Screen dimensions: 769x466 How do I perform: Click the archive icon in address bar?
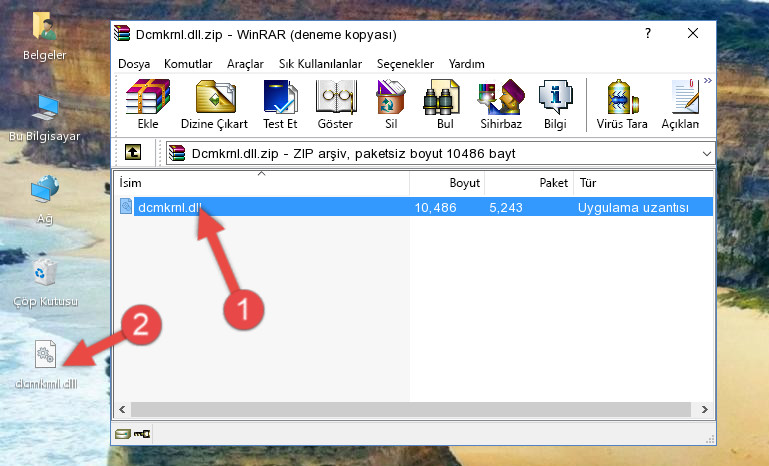[x=177, y=154]
